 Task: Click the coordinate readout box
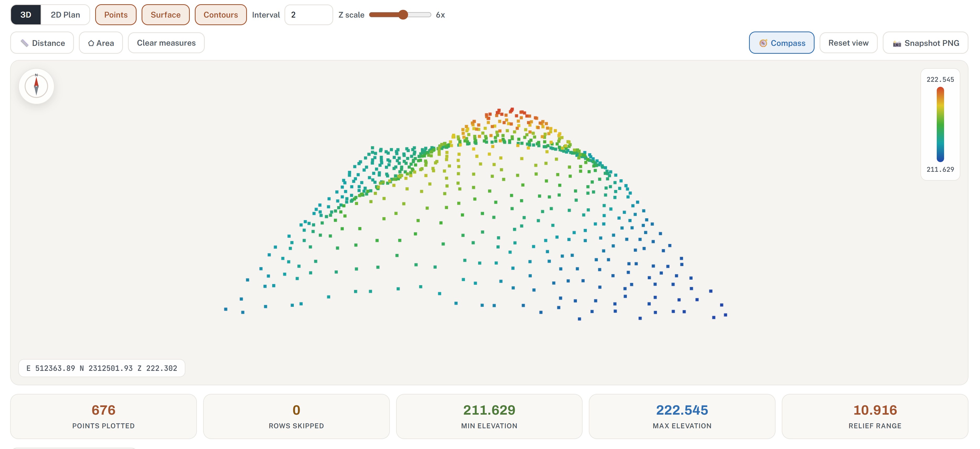tap(101, 368)
